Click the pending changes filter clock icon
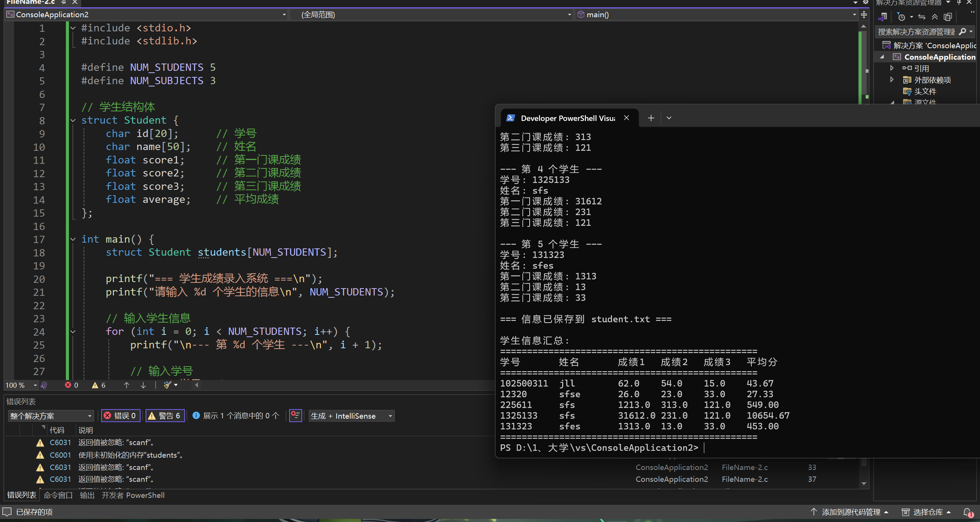Screen dimensions: 980x522 [x=901, y=17]
